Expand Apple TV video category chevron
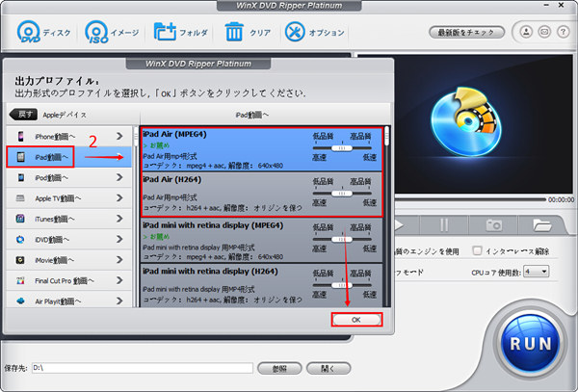This screenshot has height=392, width=578. tap(119, 198)
